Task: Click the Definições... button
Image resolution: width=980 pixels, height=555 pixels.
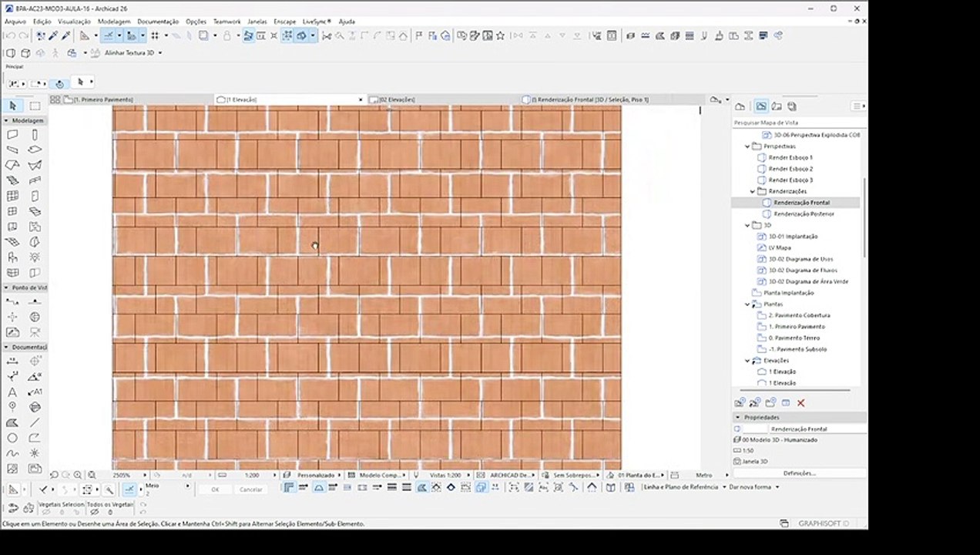Action: (x=799, y=473)
